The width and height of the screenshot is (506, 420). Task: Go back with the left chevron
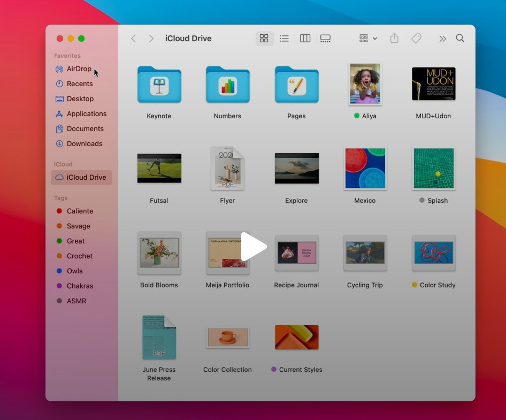click(133, 39)
